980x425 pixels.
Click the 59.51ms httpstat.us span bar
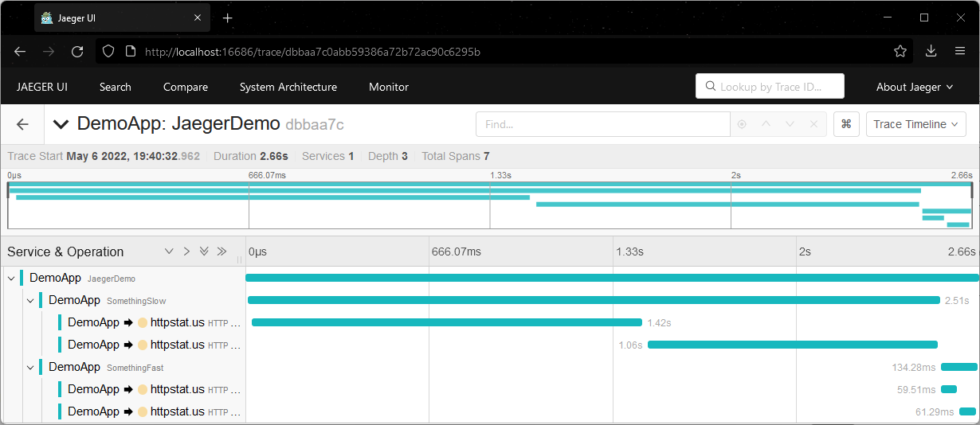pyautogui.click(x=949, y=389)
